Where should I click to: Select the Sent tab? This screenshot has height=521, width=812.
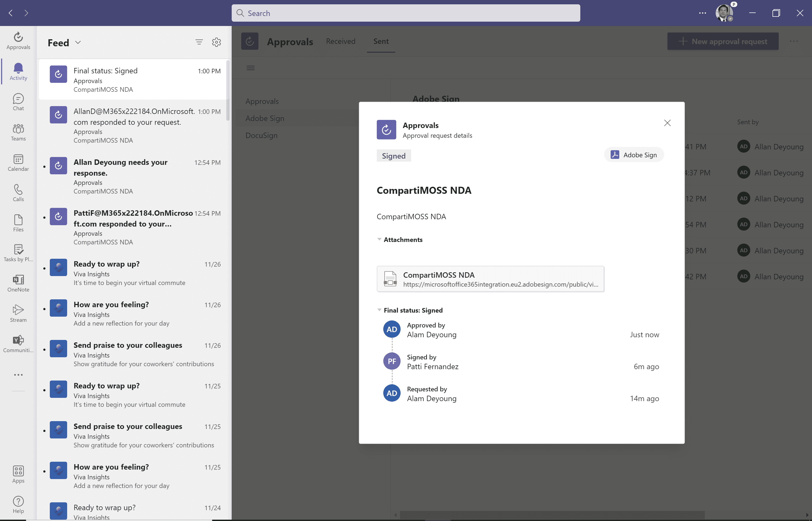[381, 41]
